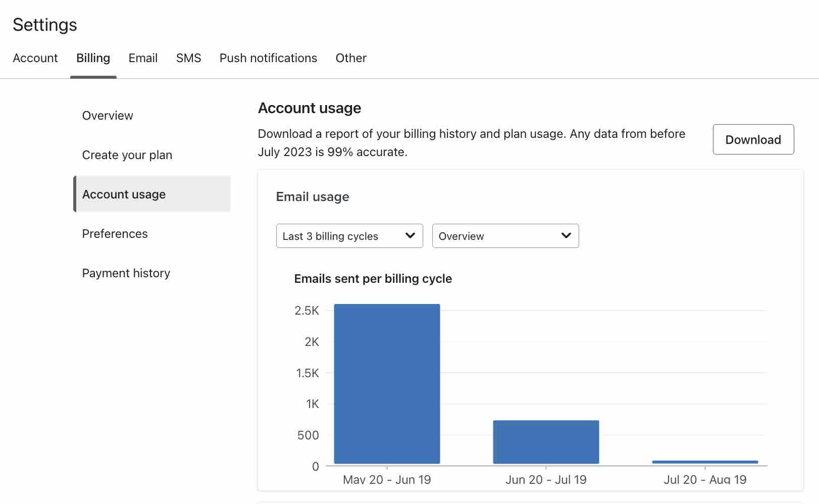Viewport: 819px width, 504px height.
Task: Click the Download report button
Action: (753, 139)
